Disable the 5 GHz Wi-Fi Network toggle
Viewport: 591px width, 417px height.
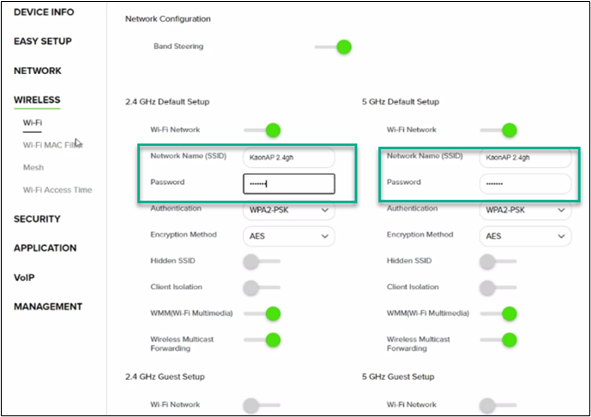pos(499,130)
